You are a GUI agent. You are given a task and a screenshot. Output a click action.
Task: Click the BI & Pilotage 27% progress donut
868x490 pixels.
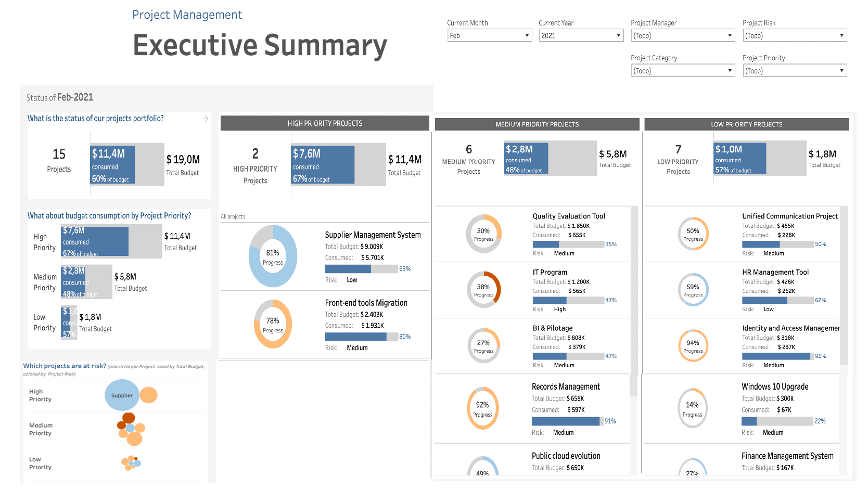pos(483,346)
